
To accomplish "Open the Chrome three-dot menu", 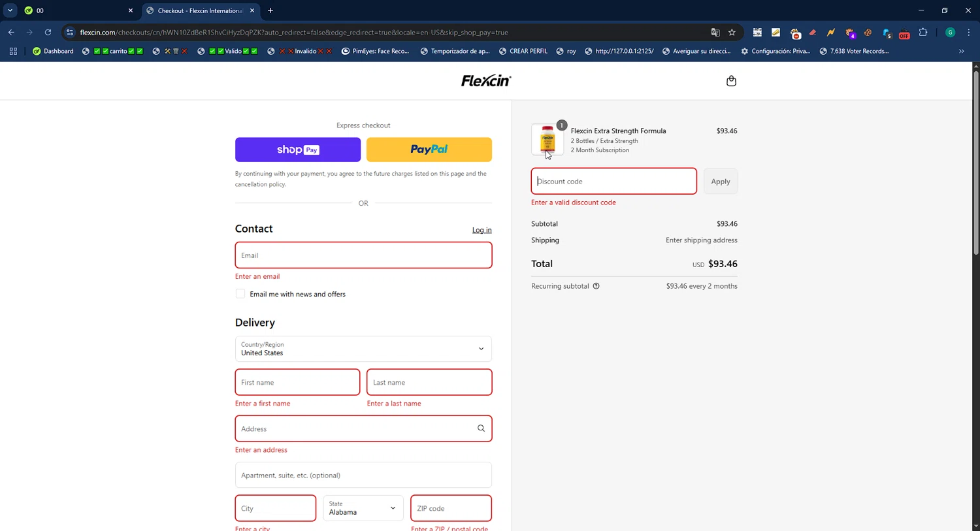I will click(969, 32).
